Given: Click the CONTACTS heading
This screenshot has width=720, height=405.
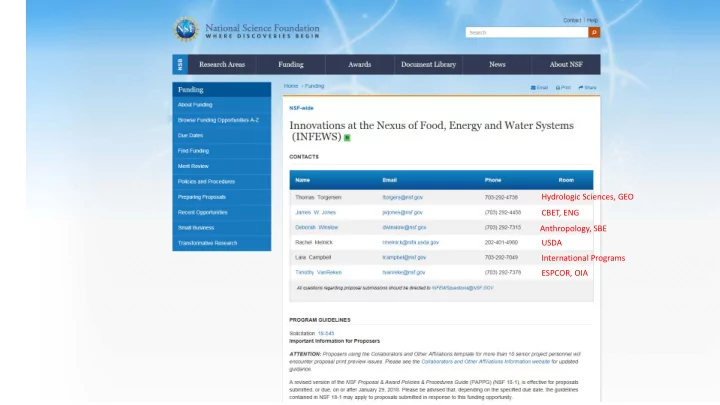Looking at the screenshot, I should (304, 157).
